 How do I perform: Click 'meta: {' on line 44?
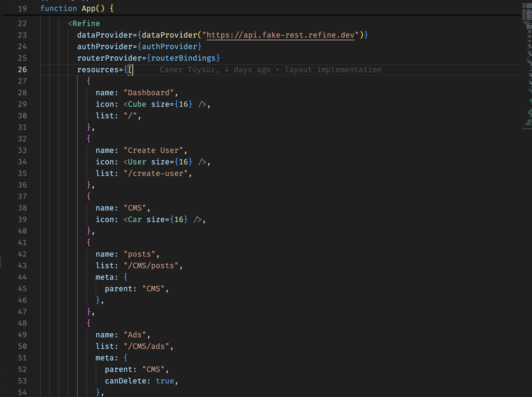[111, 277]
